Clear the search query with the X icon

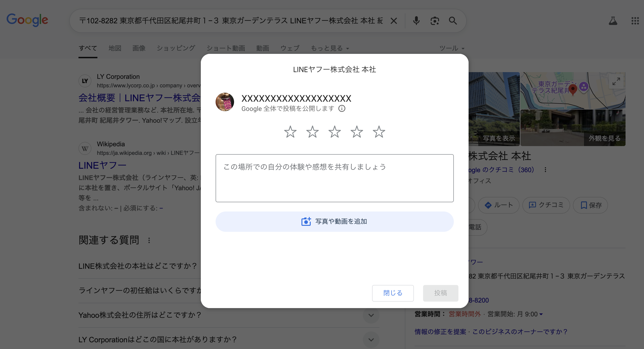click(x=394, y=21)
